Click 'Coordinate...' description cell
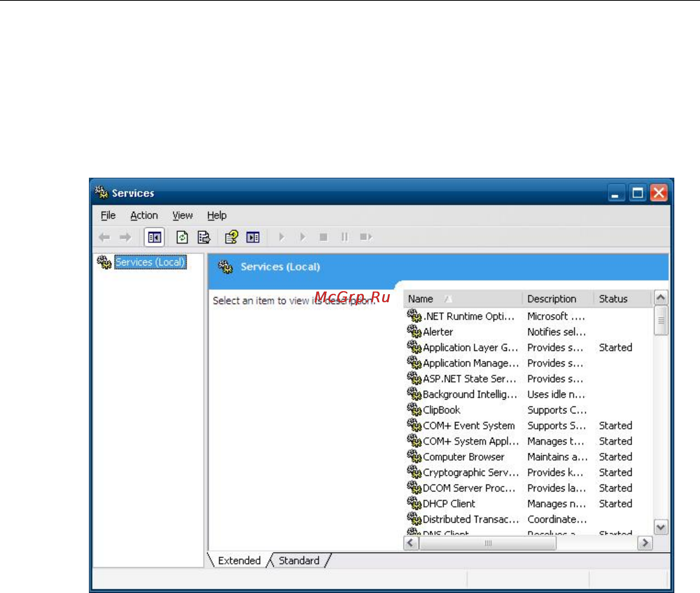Image resolution: width=700 pixels, height=593 pixels. click(557, 519)
